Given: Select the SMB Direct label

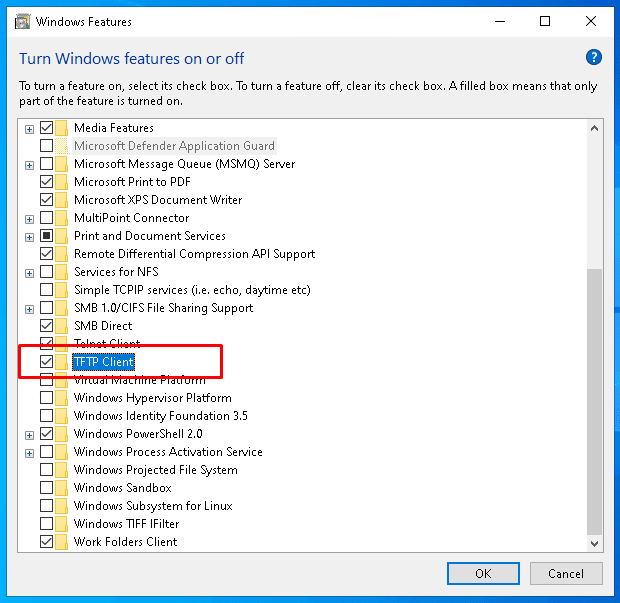Looking at the screenshot, I should [103, 326].
